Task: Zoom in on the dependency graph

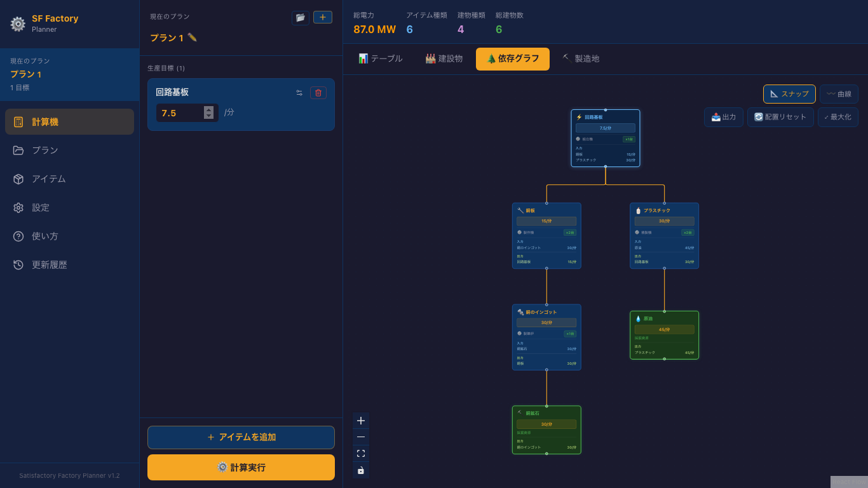Action: coord(361,421)
